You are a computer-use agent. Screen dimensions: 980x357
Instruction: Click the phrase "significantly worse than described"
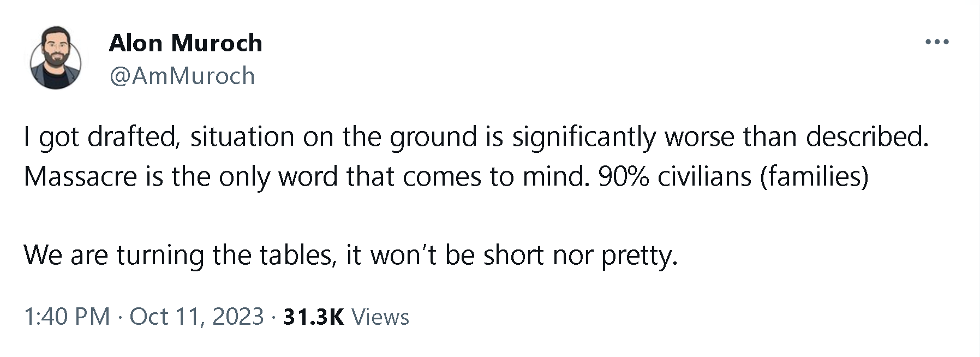(x=719, y=136)
